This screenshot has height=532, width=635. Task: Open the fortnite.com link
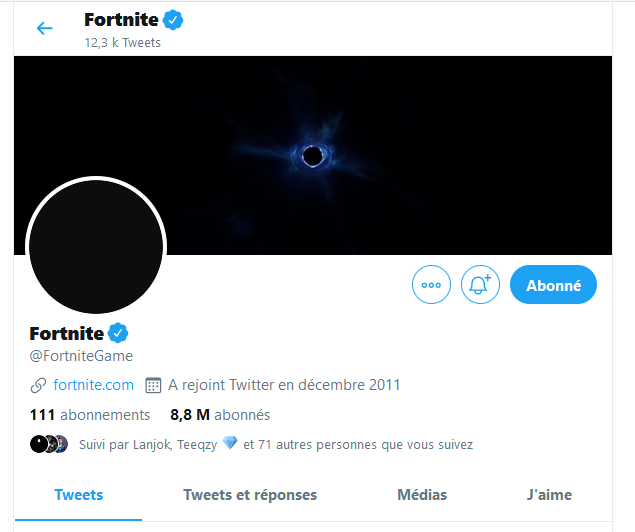(x=94, y=384)
